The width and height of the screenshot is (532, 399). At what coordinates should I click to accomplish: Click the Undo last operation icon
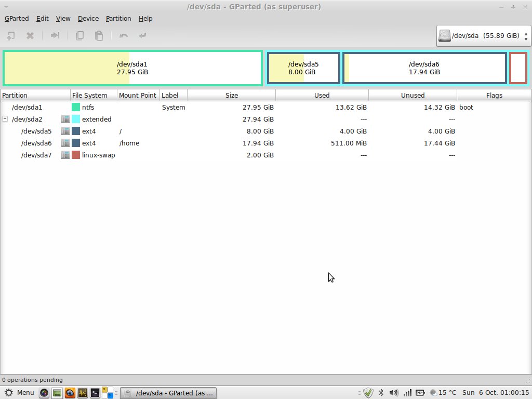[x=124, y=35]
